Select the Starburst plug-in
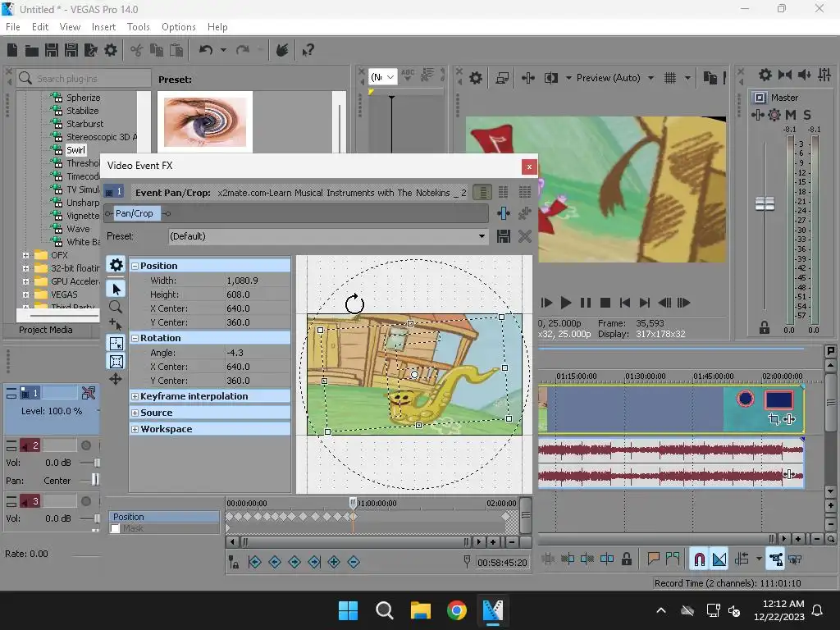 [x=84, y=124]
